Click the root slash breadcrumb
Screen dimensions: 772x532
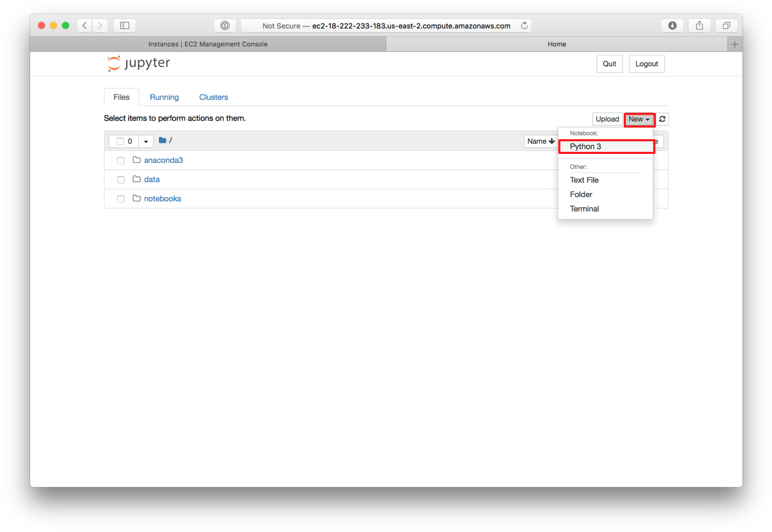170,140
